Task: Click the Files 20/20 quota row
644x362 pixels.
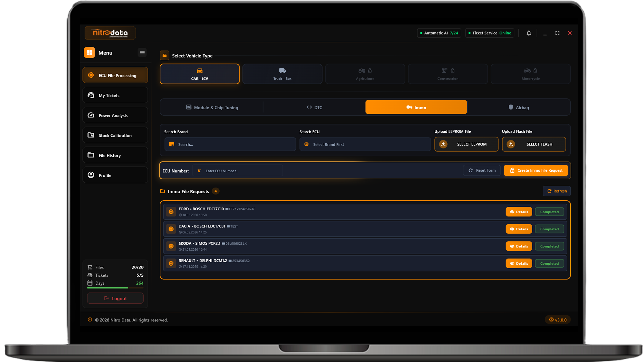Action: 115,267
